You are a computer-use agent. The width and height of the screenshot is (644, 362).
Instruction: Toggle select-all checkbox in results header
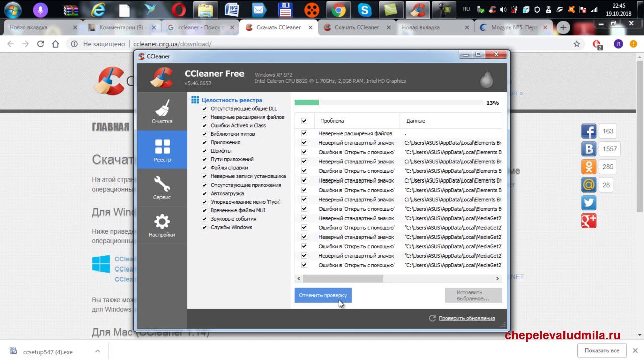304,121
